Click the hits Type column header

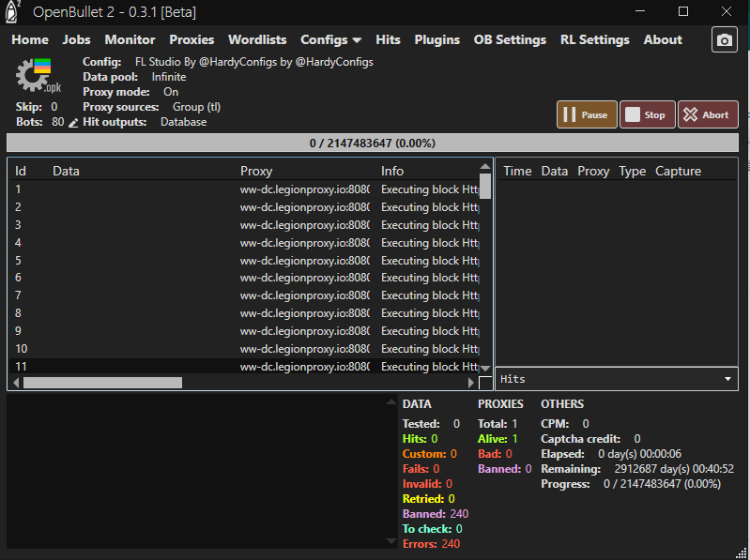[633, 171]
